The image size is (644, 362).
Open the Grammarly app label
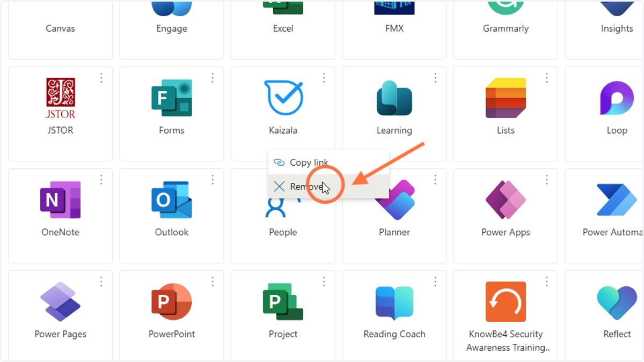point(506,28)
